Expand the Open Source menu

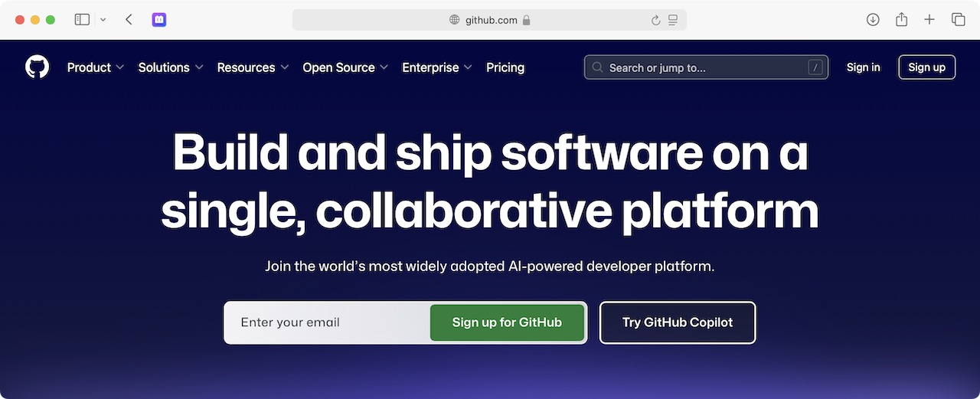tap(345, 67)
